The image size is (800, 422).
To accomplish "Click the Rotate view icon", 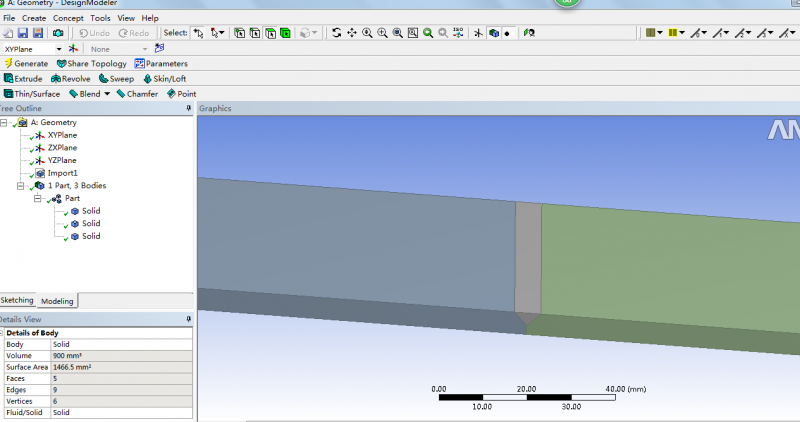I will 336,33.
